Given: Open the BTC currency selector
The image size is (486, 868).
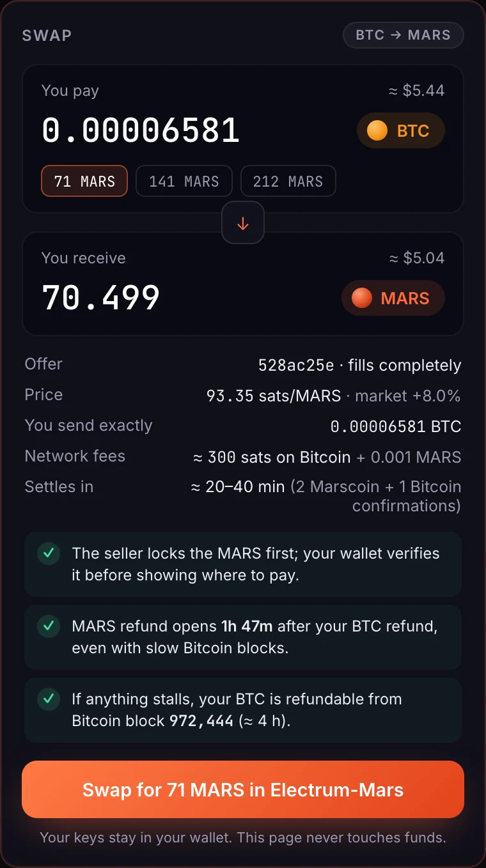Looking at the screenshot, I should coord(400,131).
